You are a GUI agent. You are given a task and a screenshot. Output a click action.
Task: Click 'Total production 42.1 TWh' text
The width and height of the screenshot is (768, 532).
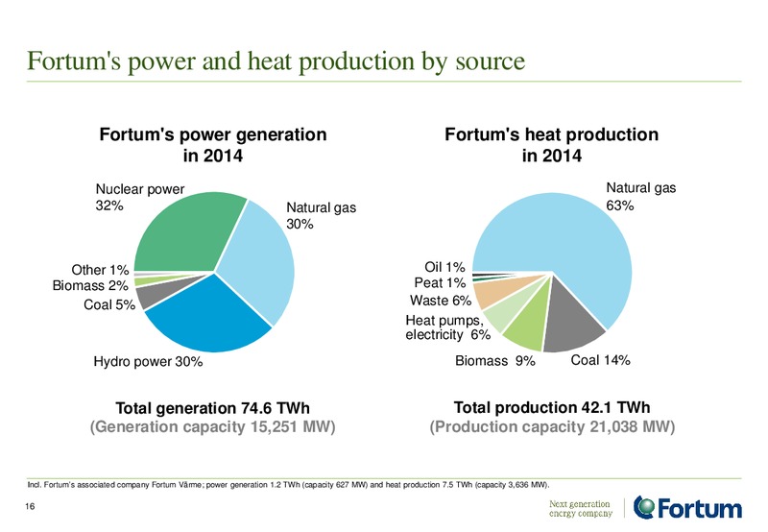click(x=552, y=407)
